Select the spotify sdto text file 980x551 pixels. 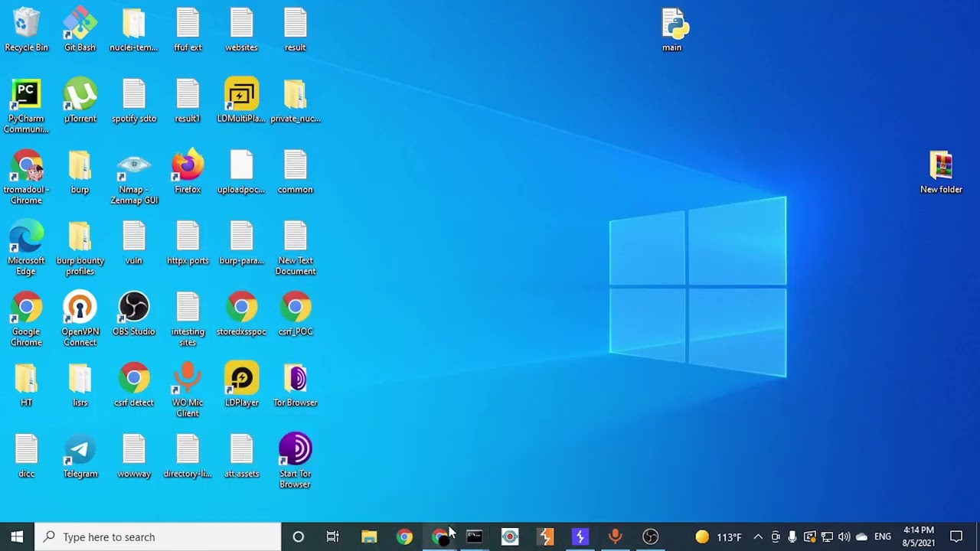pyautogui.click(x=134, y=101)
